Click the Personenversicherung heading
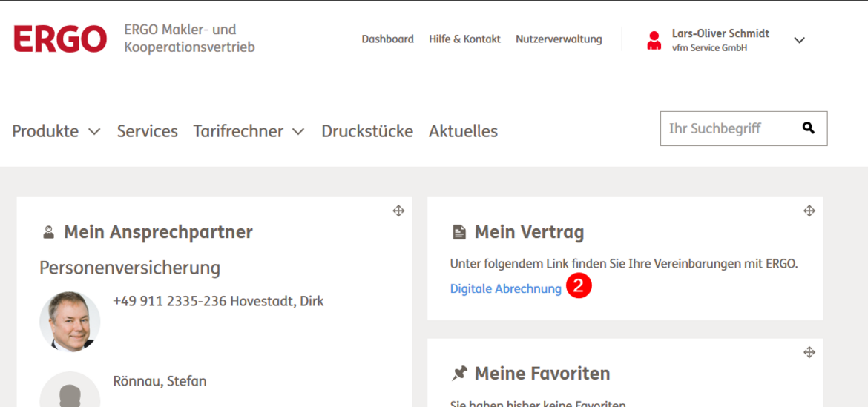Screen dimensions: 868x407 point(130,269)
